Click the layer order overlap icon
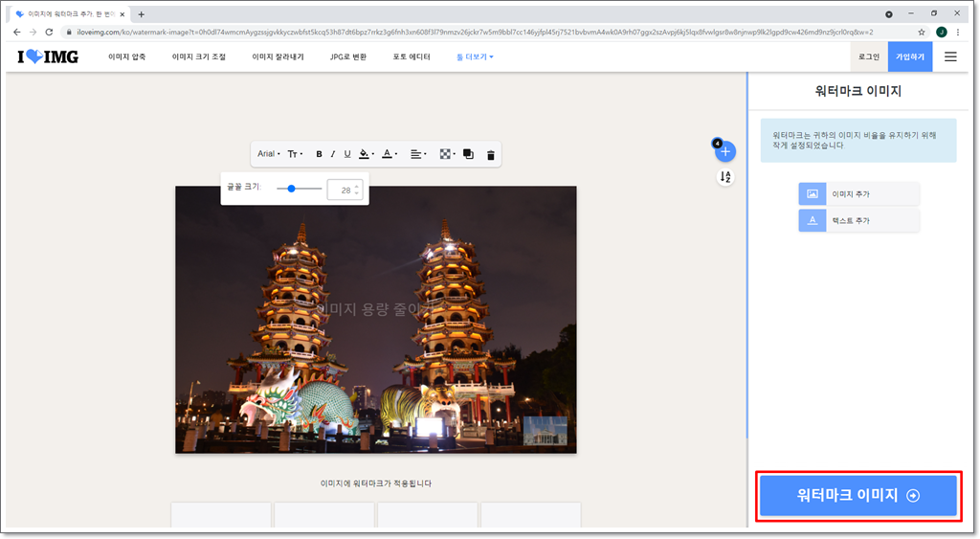Viewport: 980px width, 539px height. coord(468,154)
